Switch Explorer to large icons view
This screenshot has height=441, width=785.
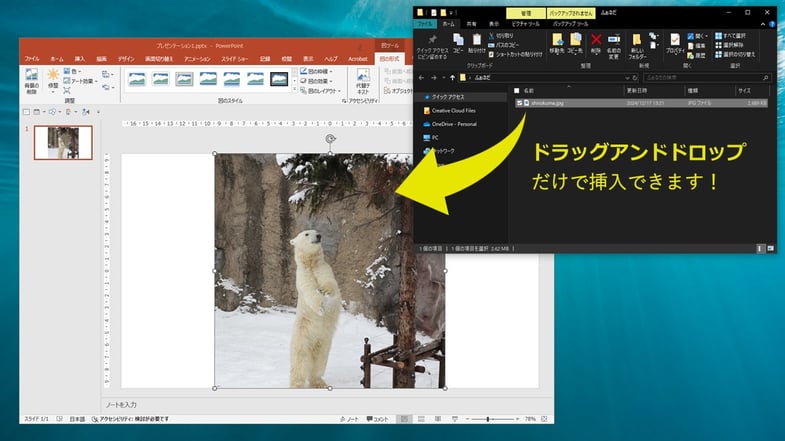tap(770, 248)
